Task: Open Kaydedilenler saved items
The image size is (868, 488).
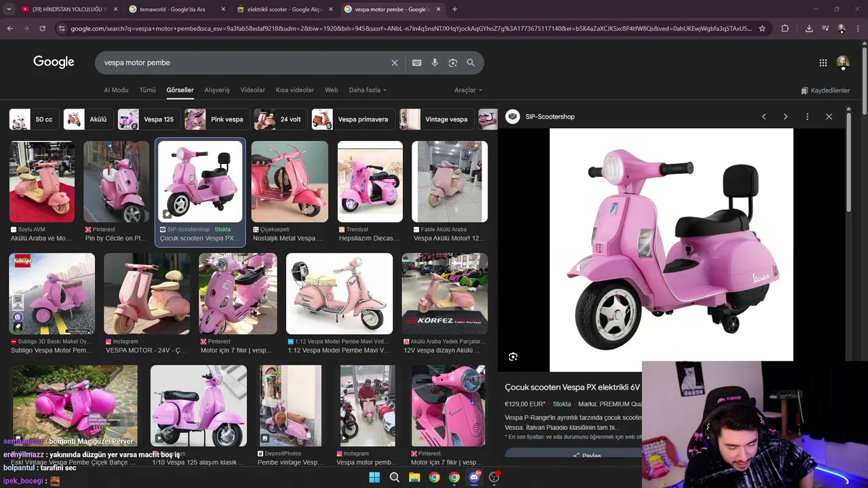Action: [x=825, y=90]
